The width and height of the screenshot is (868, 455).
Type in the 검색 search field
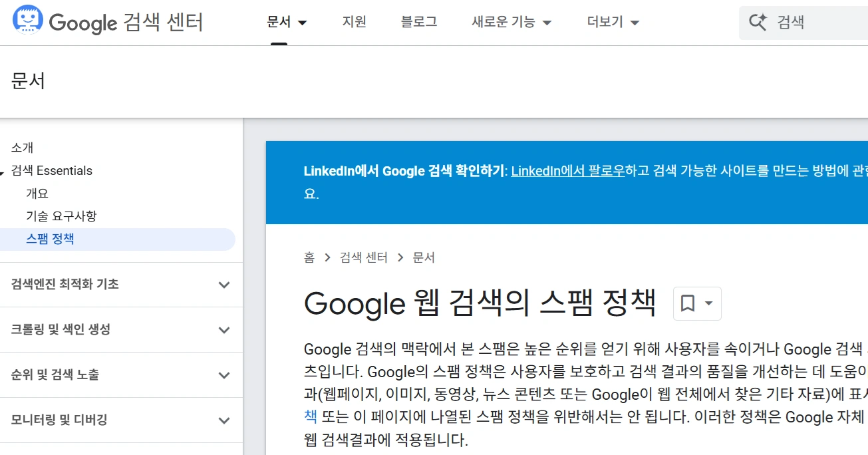tap(818, 23)
